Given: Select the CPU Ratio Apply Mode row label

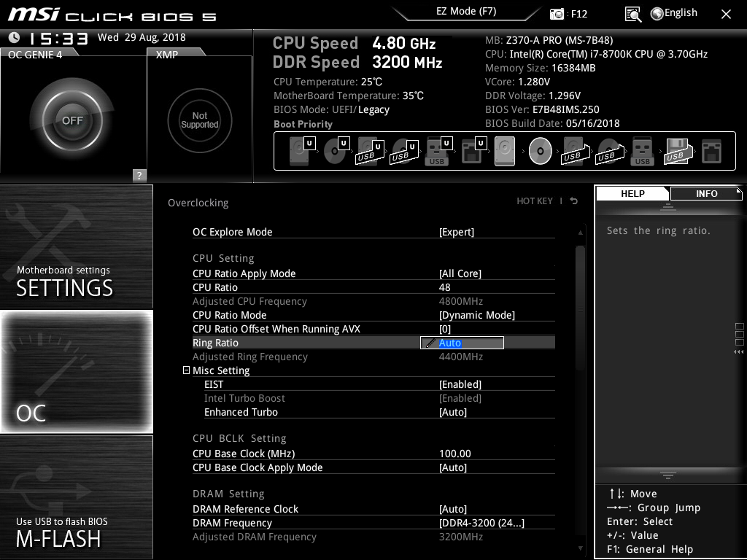Looking at the screenshot, I should tap(244, 273).
